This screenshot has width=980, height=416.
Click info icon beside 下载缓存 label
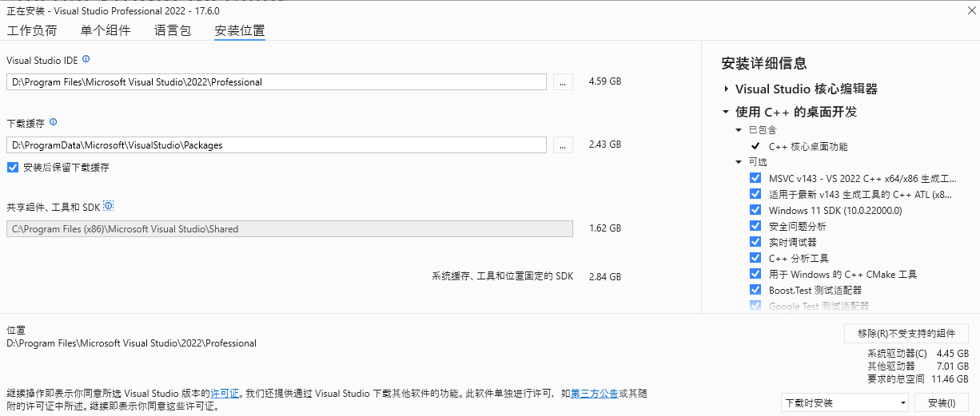pyautogui.click(x=54, y=122)
